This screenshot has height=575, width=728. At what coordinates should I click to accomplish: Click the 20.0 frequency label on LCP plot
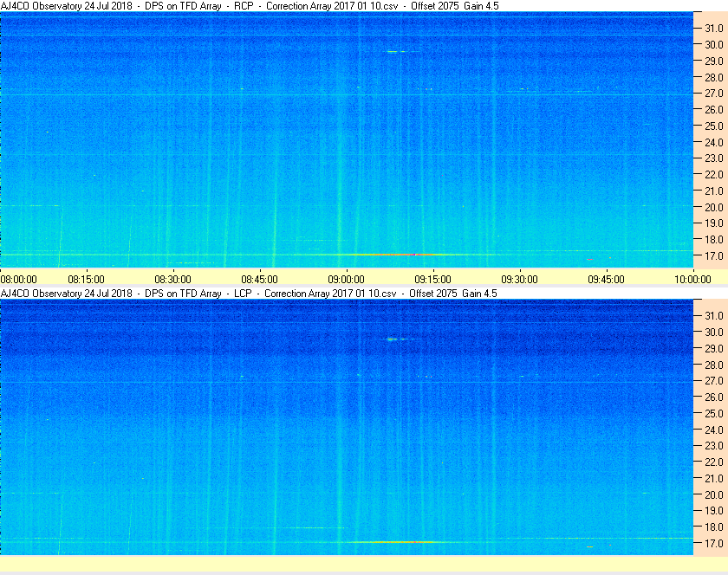pyautogui.click(x=714, y=494)
